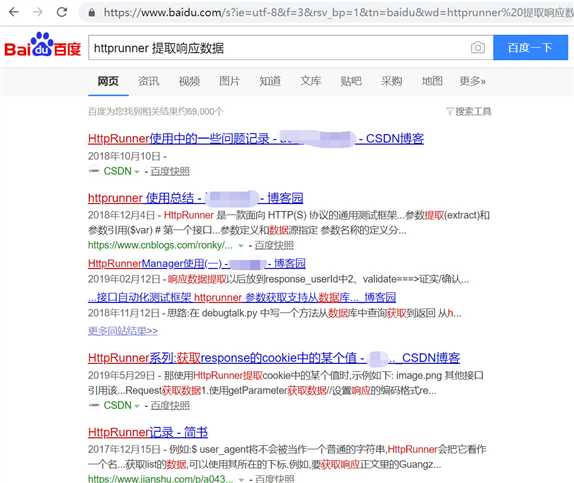
Task: Switch to the 视频 tab
Action: coord(189,81)
